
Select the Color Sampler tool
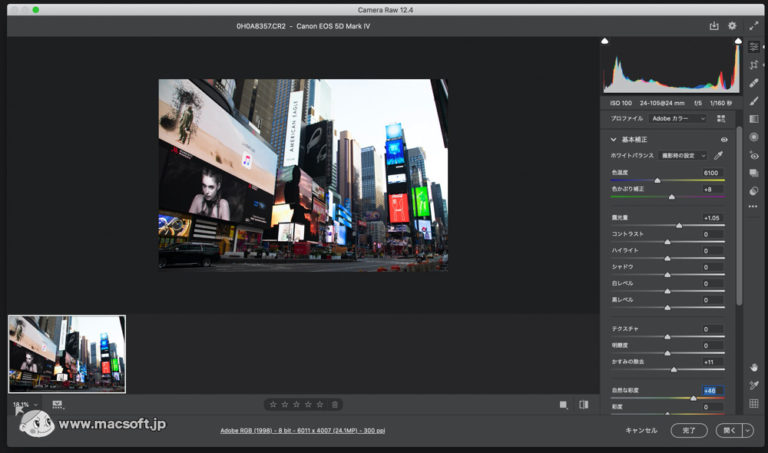click(754, 385)
